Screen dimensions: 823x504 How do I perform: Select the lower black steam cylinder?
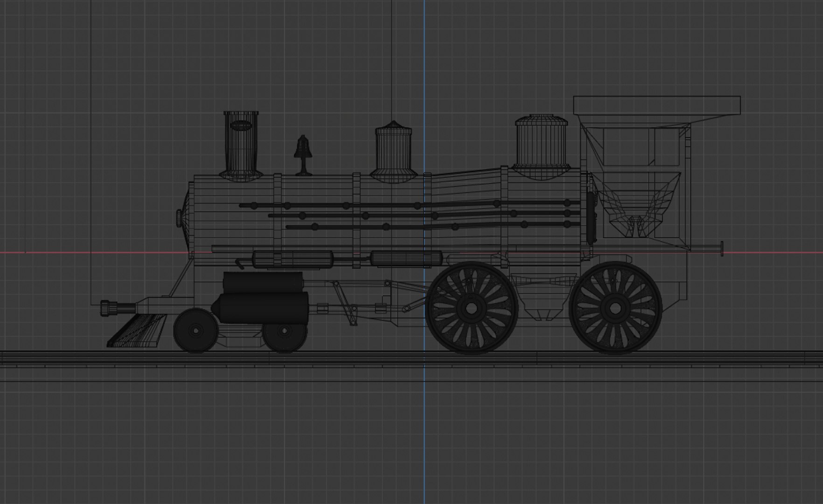(x=260, y=308)
